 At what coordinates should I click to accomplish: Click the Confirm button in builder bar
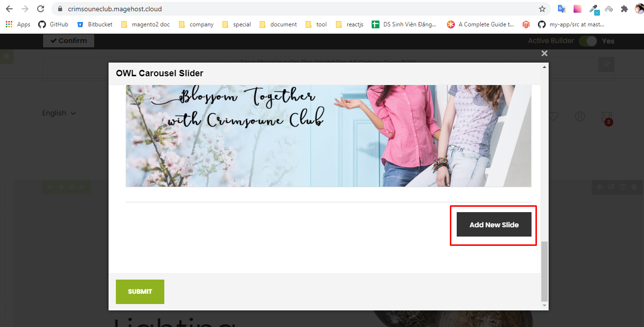tap(68, 41)
